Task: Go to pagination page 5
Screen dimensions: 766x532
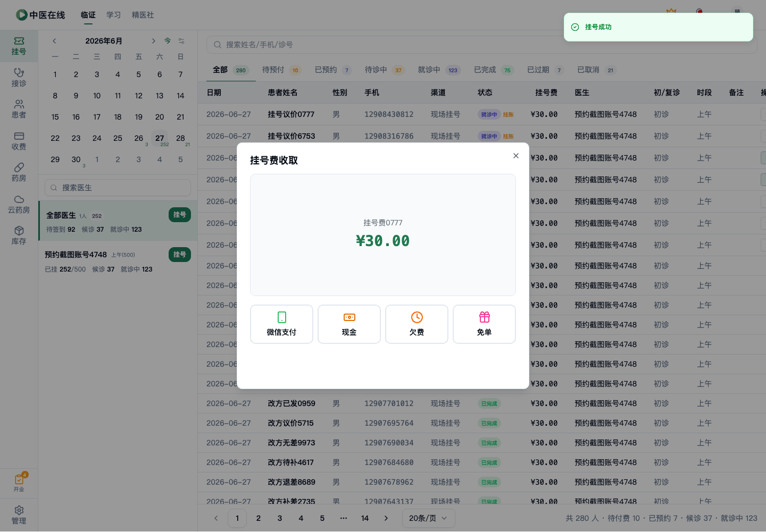Action: (322, 518)
